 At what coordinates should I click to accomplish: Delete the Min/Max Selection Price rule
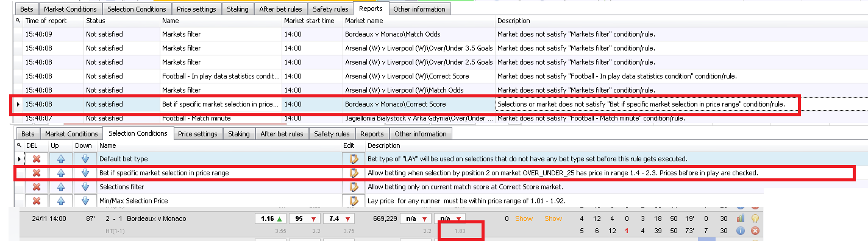tap(36, 201)
